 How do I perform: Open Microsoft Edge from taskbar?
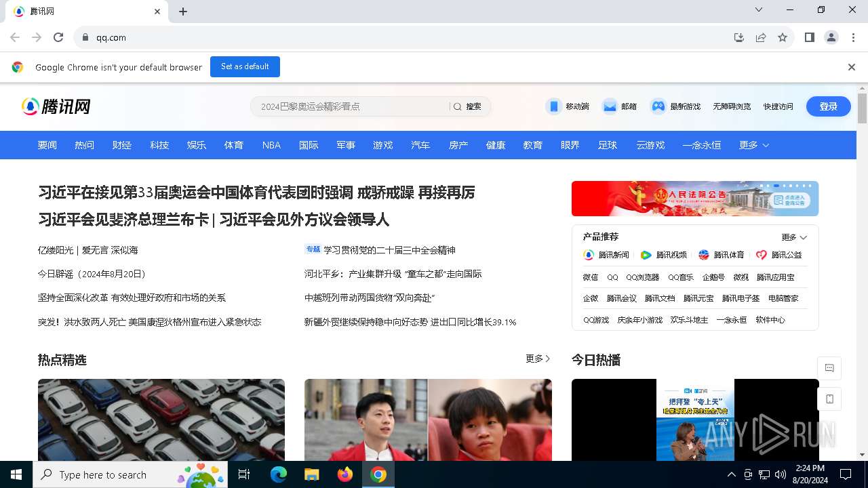point(279,474)
